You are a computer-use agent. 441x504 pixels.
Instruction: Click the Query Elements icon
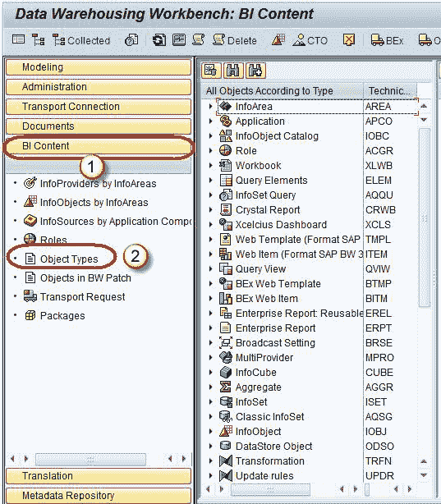point(226,181)
